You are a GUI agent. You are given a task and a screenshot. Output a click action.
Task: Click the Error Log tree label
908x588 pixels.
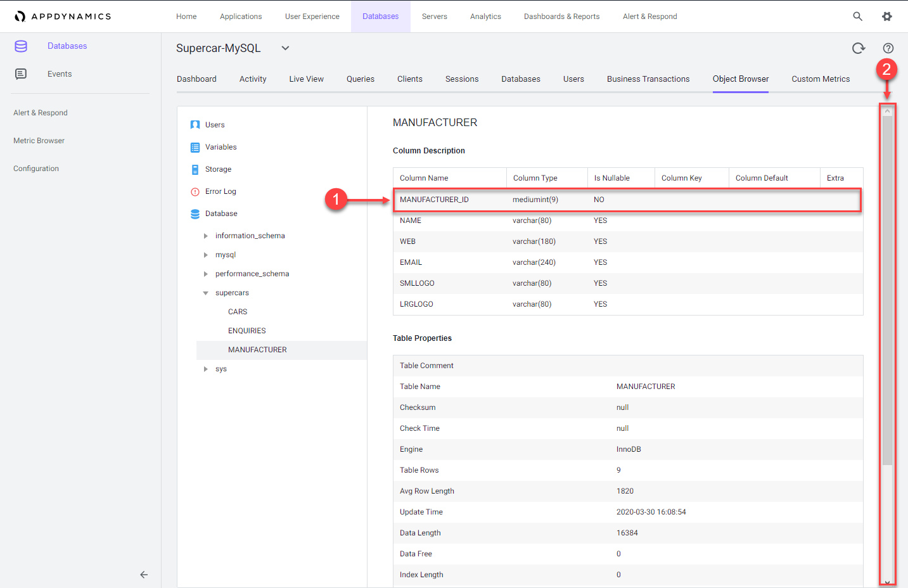tap(221, 191)
